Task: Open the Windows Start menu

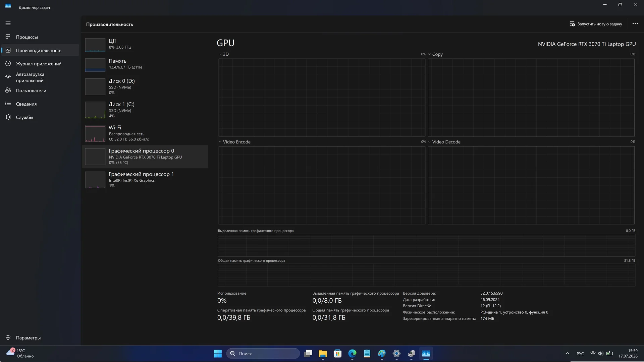Action: click(218, 354)
